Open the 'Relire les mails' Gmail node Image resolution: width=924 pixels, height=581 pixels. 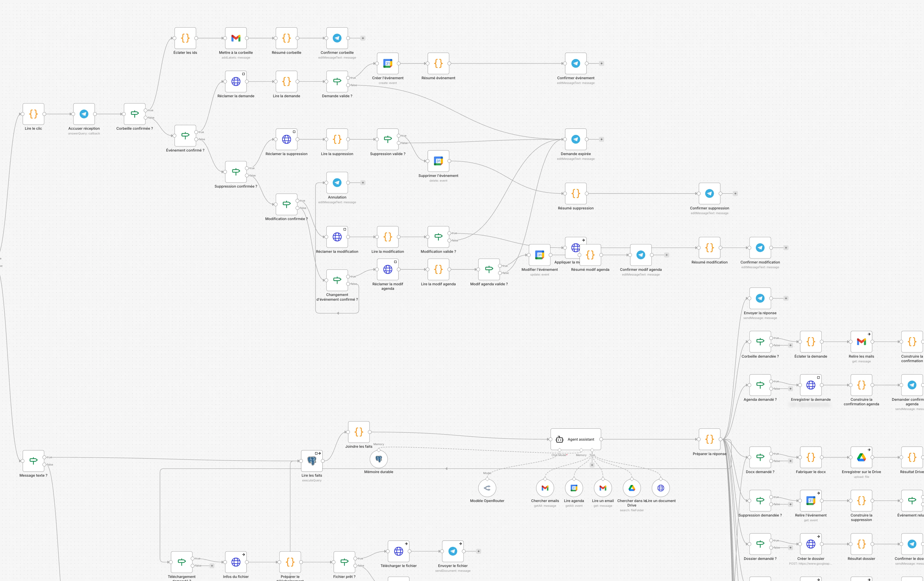(x=861, y=342)
